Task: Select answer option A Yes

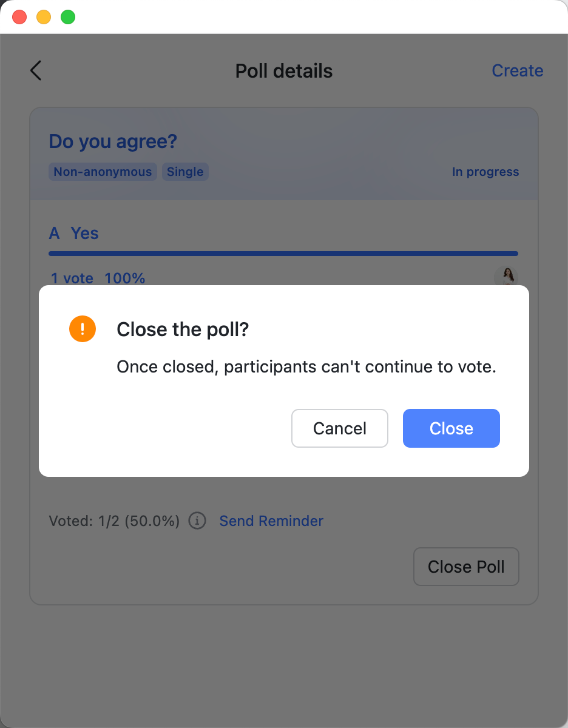Action: pos(73,233)
